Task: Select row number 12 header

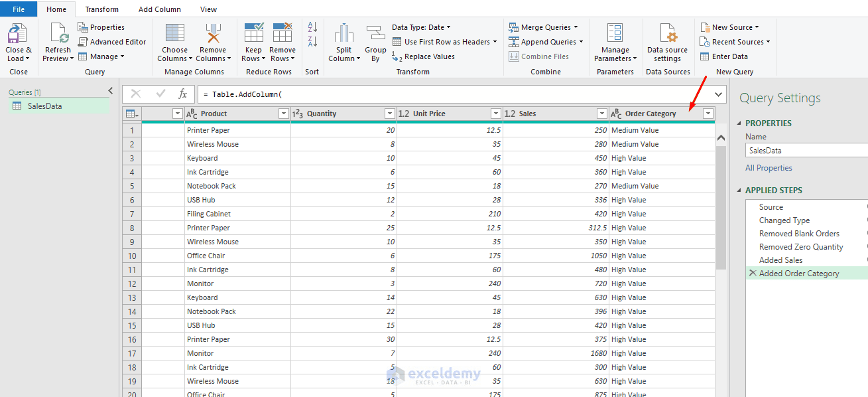Action: [x=132, y=283]
